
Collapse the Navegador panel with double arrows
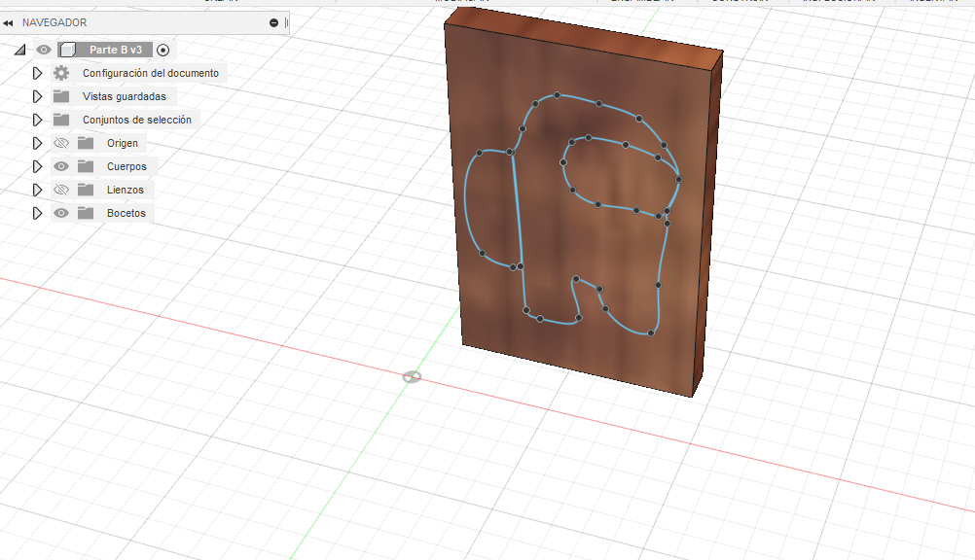click(8, 23)
